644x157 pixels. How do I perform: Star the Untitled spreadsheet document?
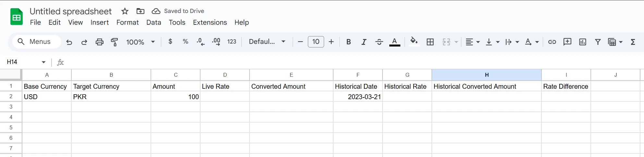pyautogui.click(x=125, y=11)
